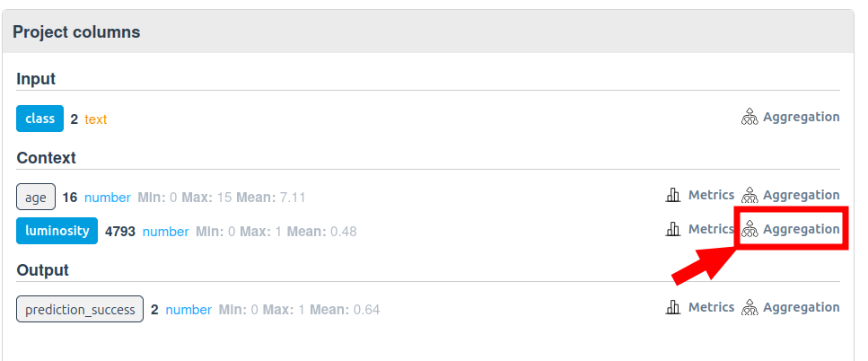Toggle the prediction_success column tag
Image resolution: width=868 pixels, height=361 pixels.
80,309
